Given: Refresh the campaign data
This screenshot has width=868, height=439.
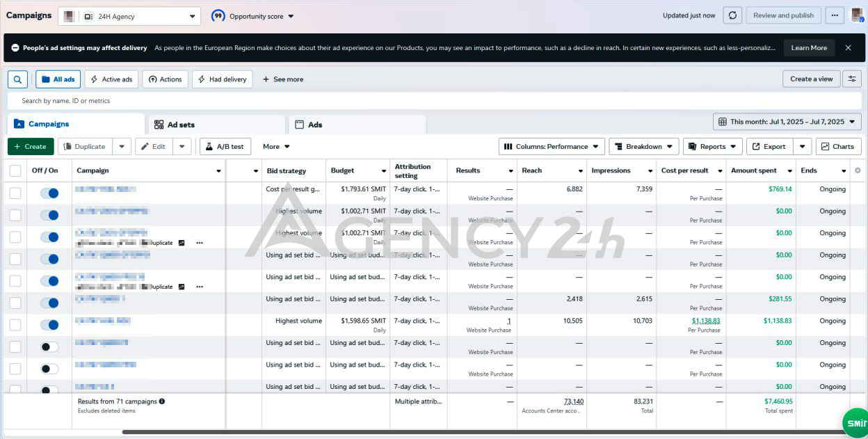Looking at the screenshot, I should click(x=732, y=15).
